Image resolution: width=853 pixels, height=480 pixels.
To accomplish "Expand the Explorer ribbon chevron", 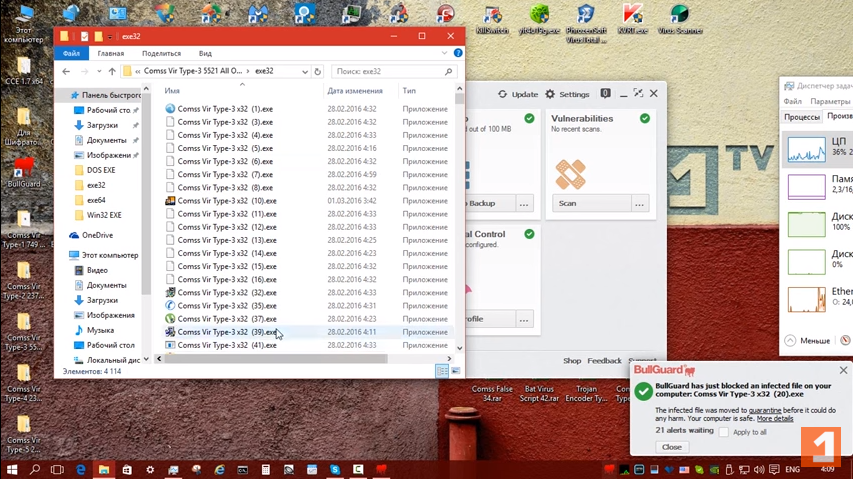I will click(x=444, y=53).
